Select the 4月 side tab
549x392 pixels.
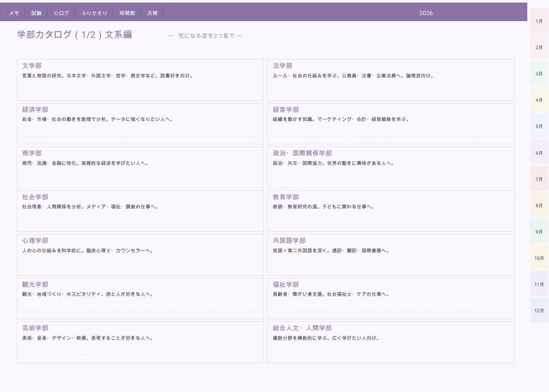pos(539,100)
